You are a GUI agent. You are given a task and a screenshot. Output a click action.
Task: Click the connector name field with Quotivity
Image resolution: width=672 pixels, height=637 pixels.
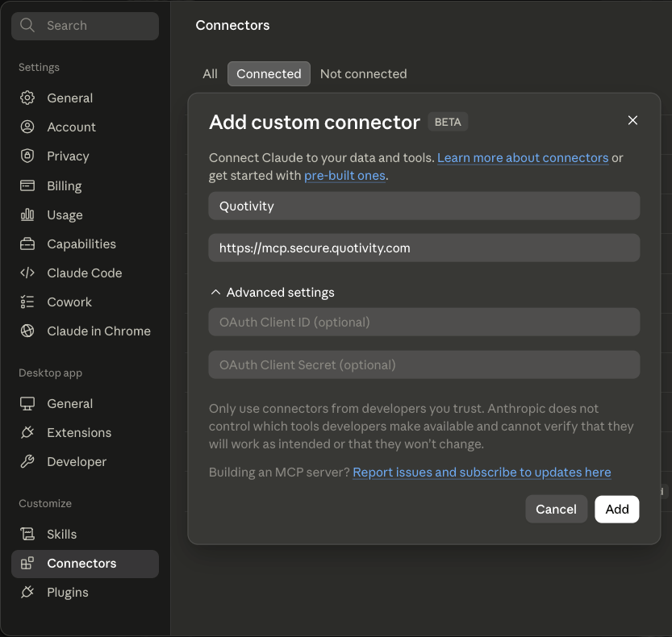tap(424, 206)
